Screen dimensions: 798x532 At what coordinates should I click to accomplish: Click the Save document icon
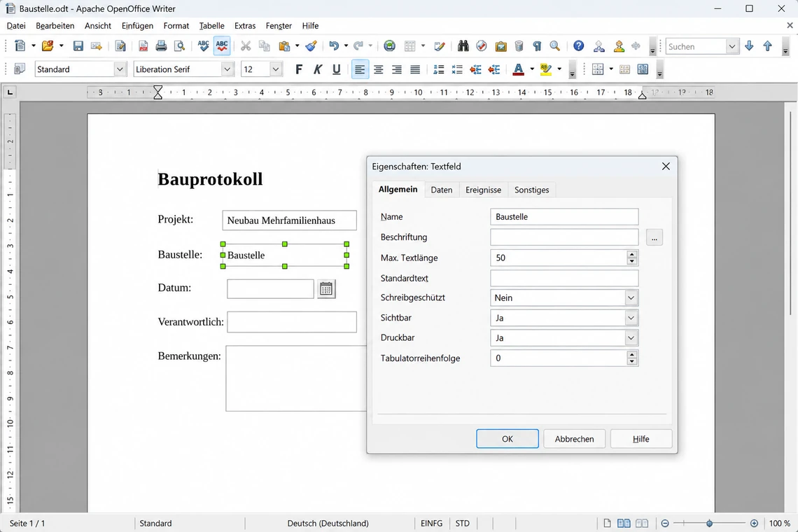point(78,46)
